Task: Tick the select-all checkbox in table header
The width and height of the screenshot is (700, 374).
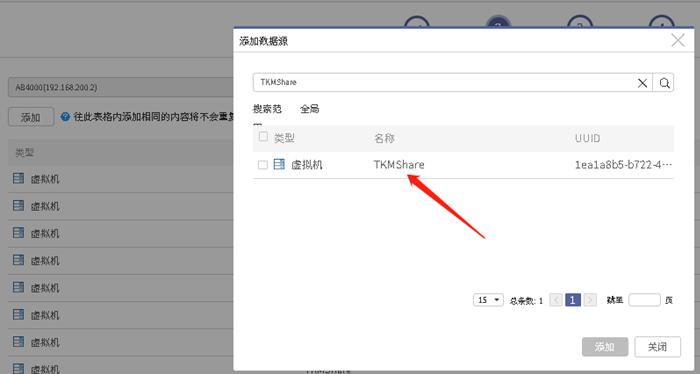Action: [263, 137]
